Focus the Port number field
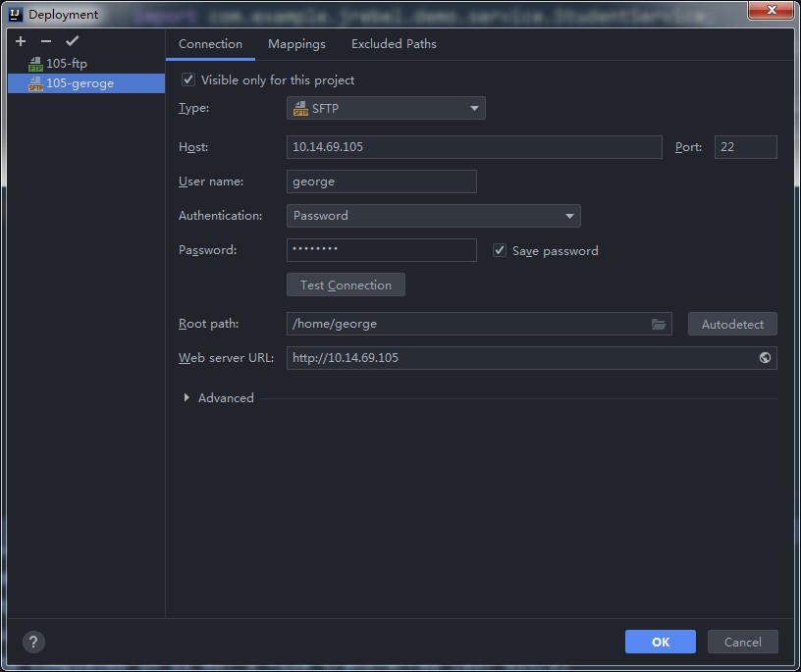 [745, 147]
